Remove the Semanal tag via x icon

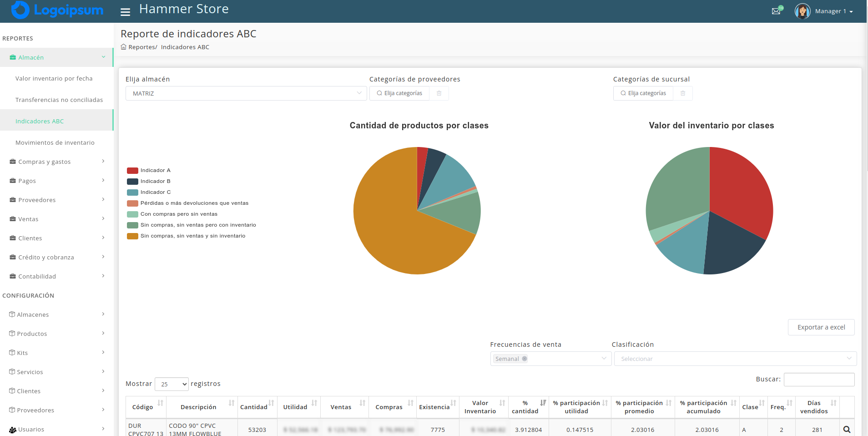click(x=525, y=359)
